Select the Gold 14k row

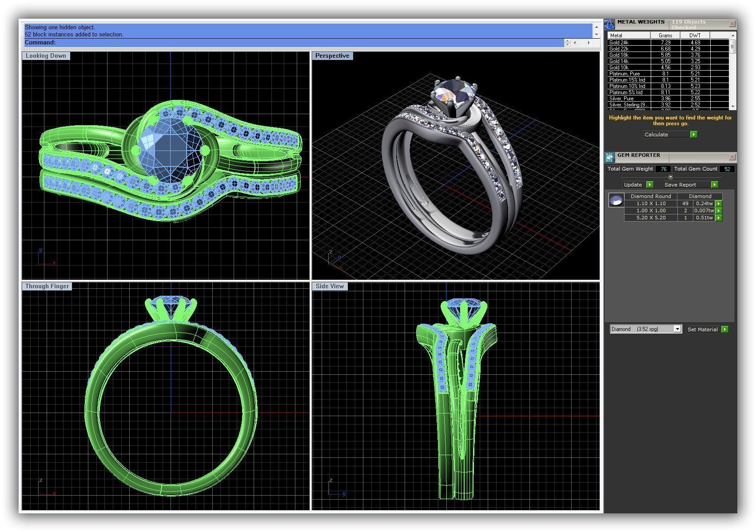[x=668, y=61]
